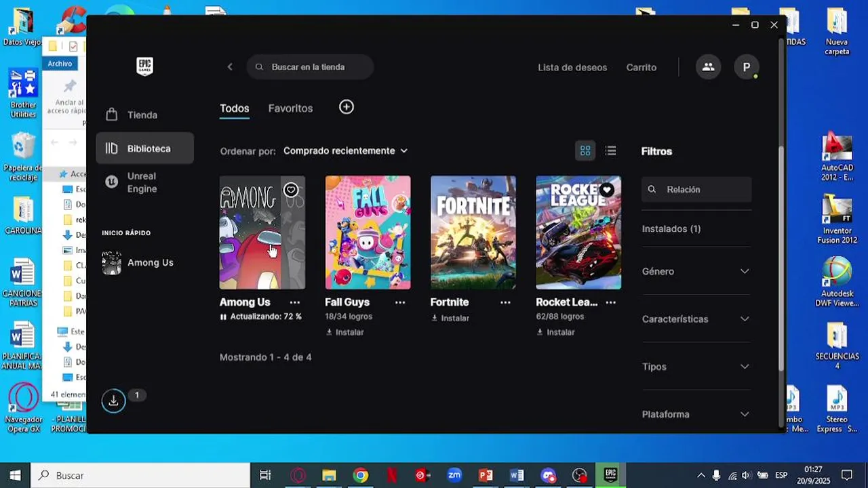
Task: Open the Carrito link
Action: (642, 67)
